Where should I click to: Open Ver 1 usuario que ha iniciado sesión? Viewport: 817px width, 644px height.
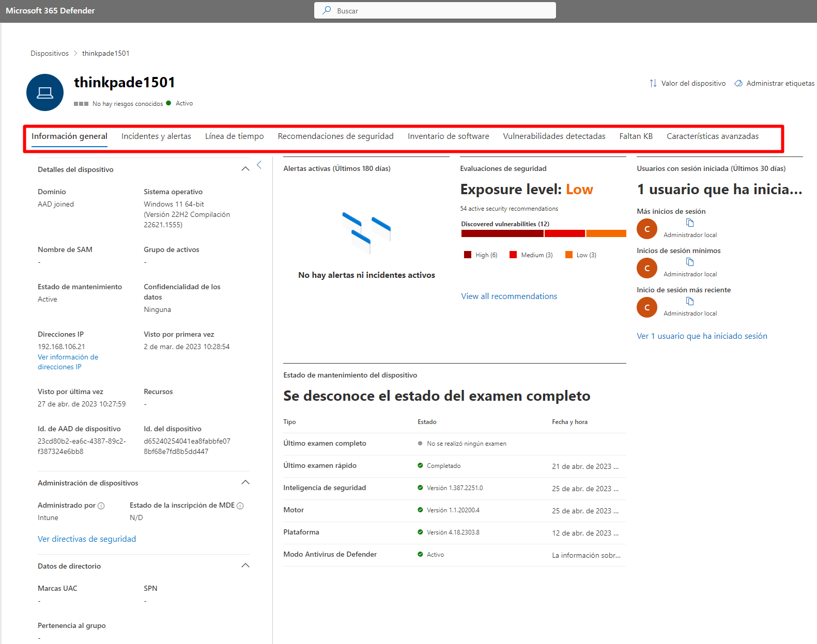click(702, 336)
